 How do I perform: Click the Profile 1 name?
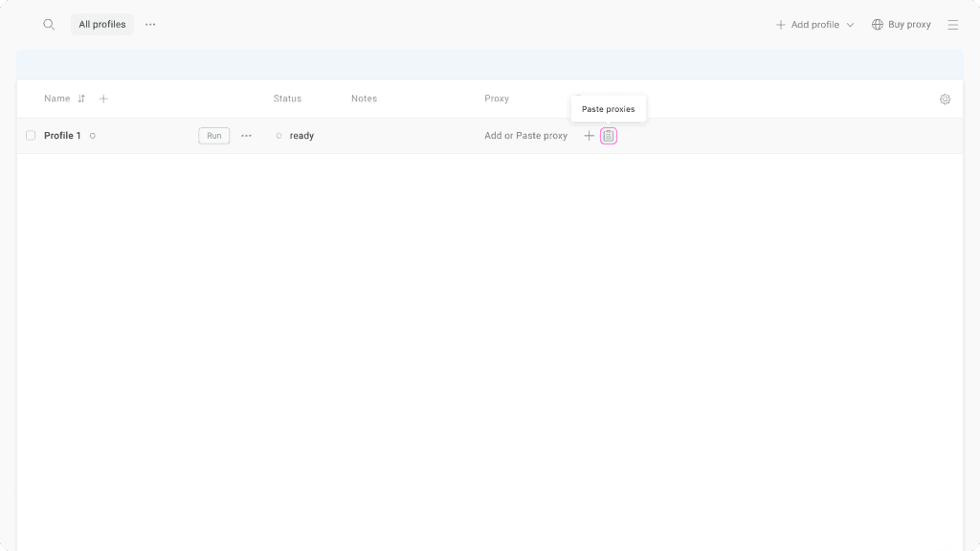pos(62,136)
